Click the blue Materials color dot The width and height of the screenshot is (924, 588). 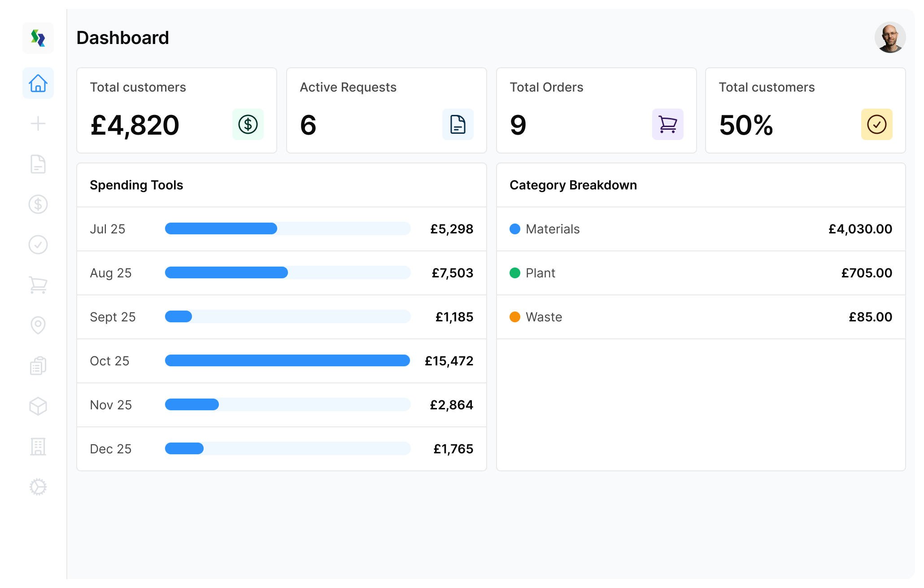click(x=515, y=229)
